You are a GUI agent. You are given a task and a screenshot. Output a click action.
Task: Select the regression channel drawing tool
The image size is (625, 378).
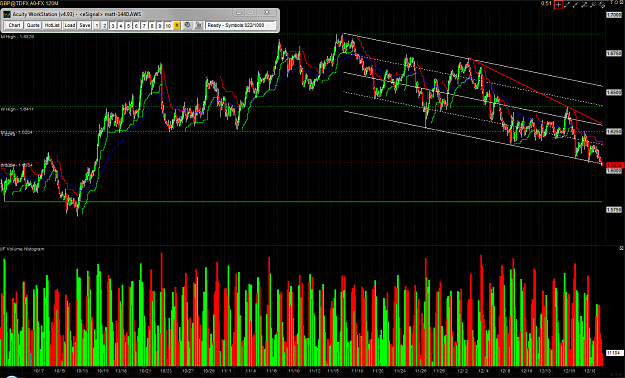[593, 5]
